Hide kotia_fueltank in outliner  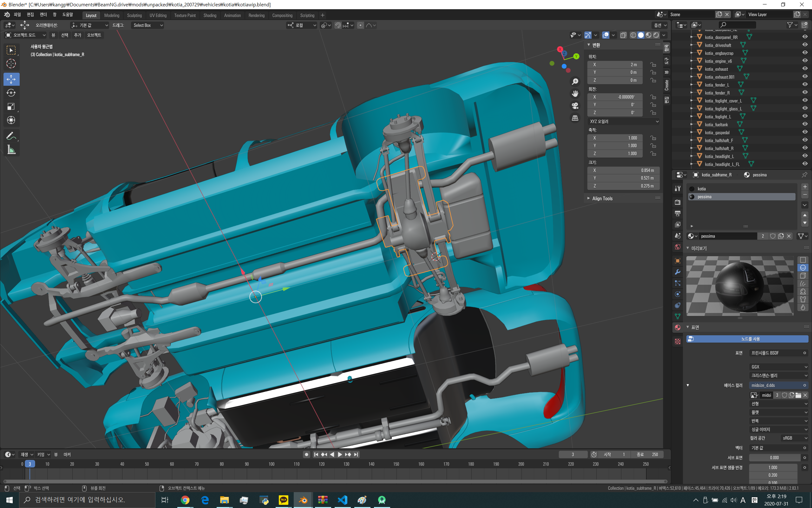(x=805, y=124)
